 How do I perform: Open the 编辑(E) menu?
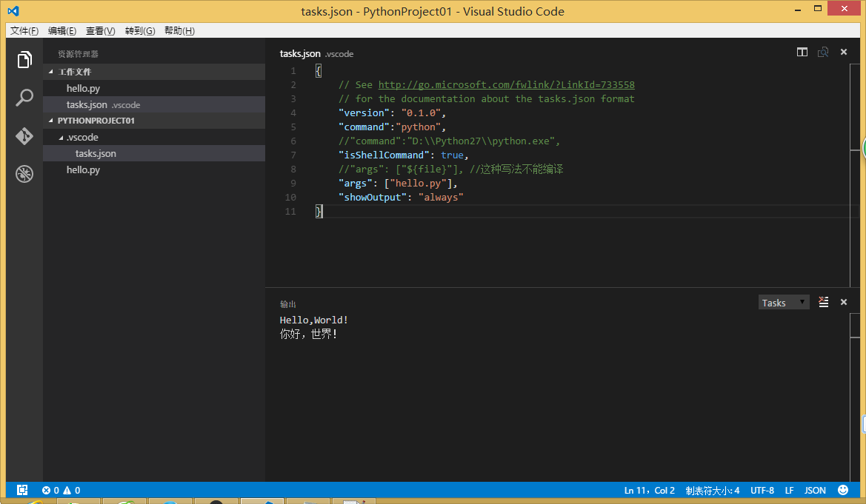62,31
